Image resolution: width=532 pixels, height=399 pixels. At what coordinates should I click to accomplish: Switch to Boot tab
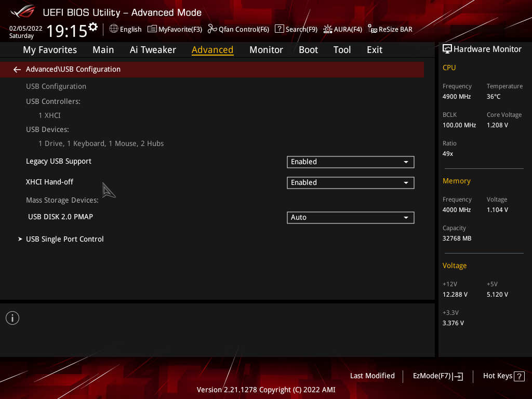pyautogui.click(x=308, y=50)
